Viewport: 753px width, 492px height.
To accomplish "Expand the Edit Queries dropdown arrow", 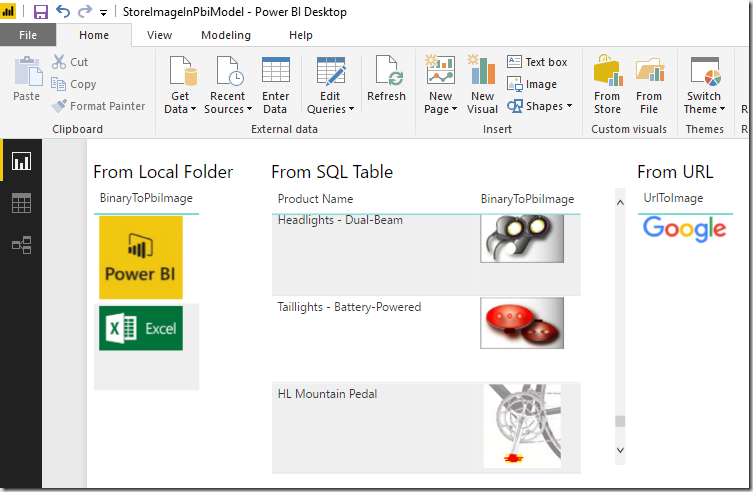I will click(352, 109).
